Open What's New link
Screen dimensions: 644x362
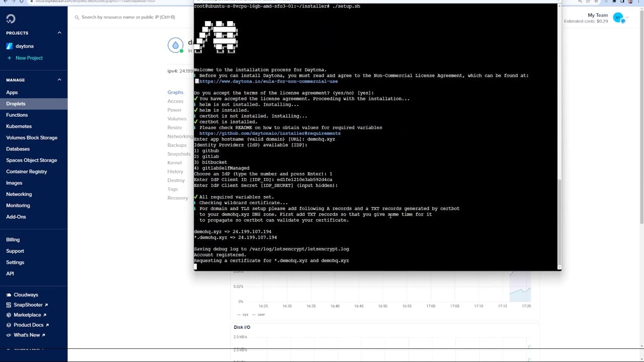[x=27, y=335]
